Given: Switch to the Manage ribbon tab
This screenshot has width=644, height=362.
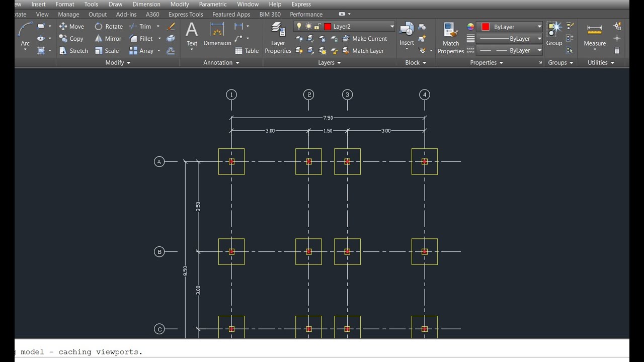Looking at the screenshot, I should pyautogui.click(x=68, y=15).
